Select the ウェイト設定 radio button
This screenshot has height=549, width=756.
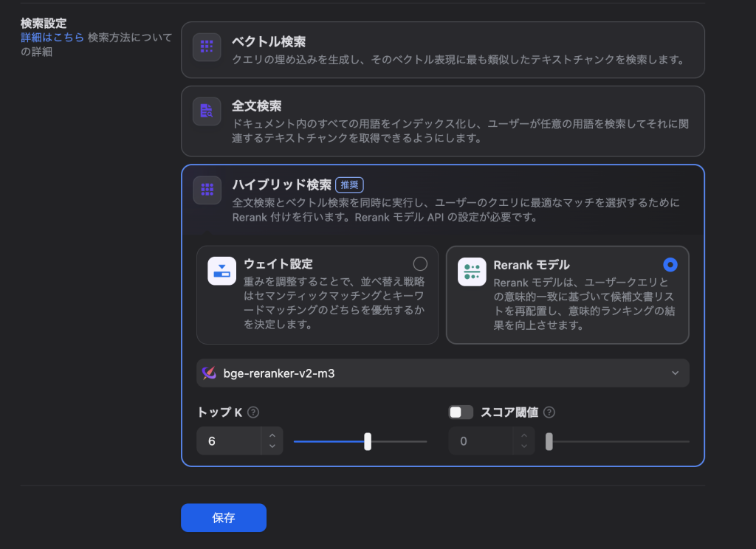point(420,264)
